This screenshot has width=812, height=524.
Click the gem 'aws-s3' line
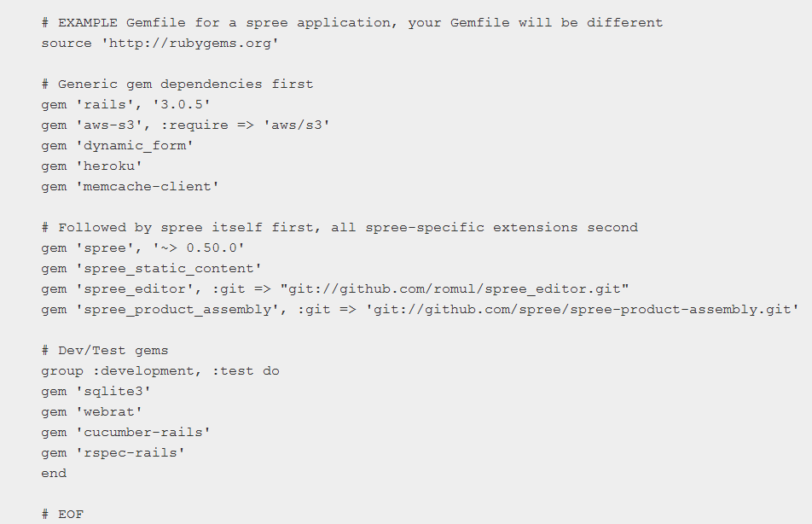click(185, 125)
